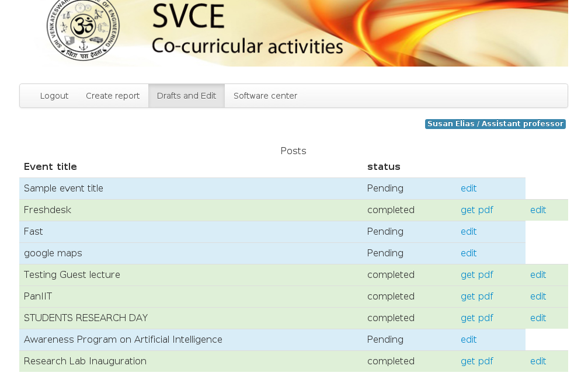588x383 pixels.
Task: Get PDF for the PanIIT event
Action: 476,297
